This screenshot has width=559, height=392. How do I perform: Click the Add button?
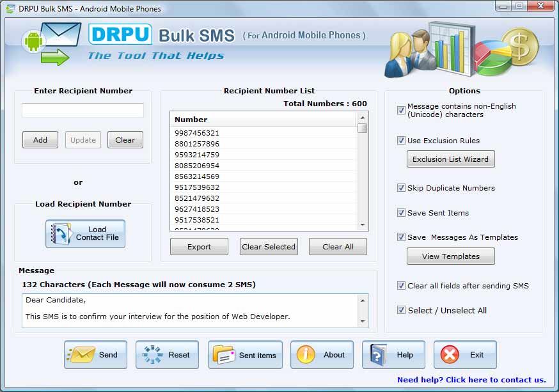click(x=40, y=139)
